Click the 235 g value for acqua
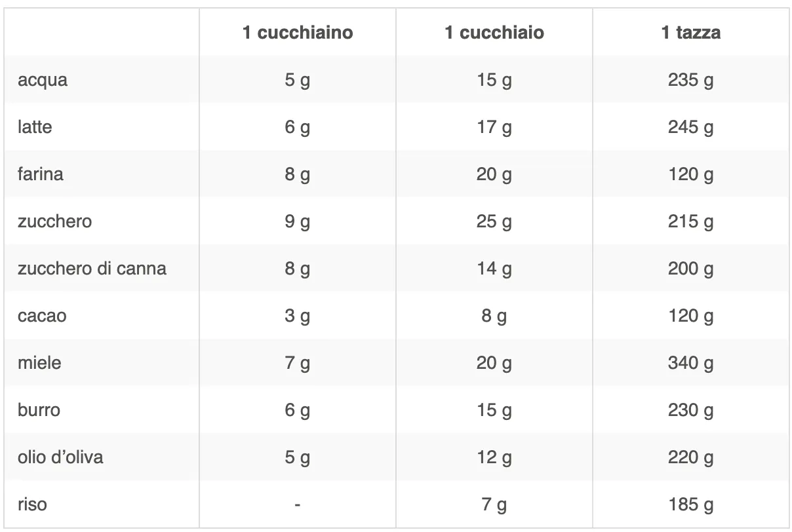The image size is (792, 532). point(690,81)
